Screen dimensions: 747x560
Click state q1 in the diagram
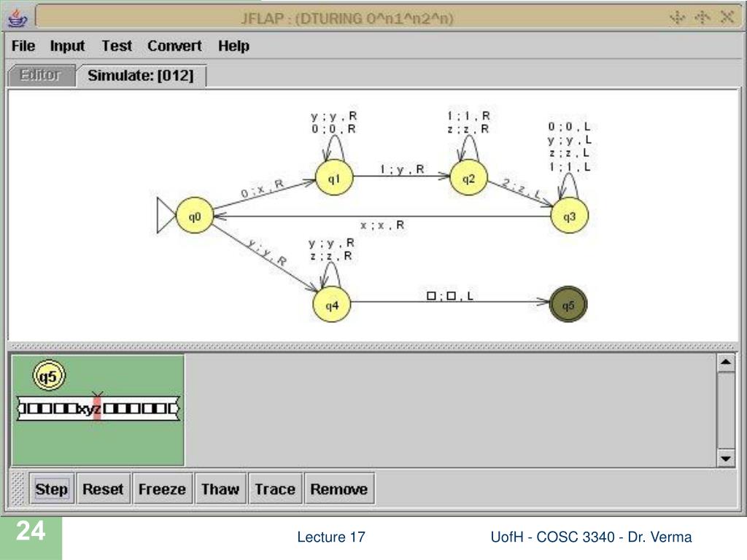tap(334, 178)
